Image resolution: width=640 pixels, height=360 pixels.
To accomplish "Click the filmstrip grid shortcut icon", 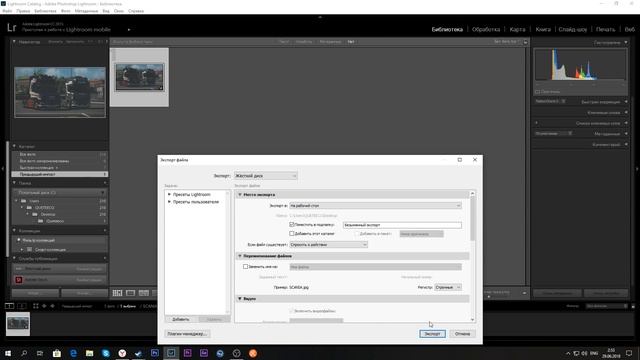I will [36, 306].
